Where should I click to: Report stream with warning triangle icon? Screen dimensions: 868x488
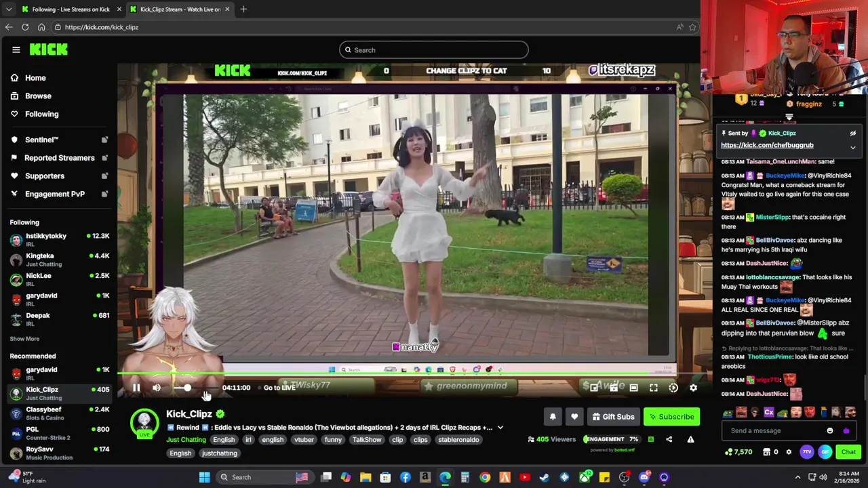tap(690, 439)
